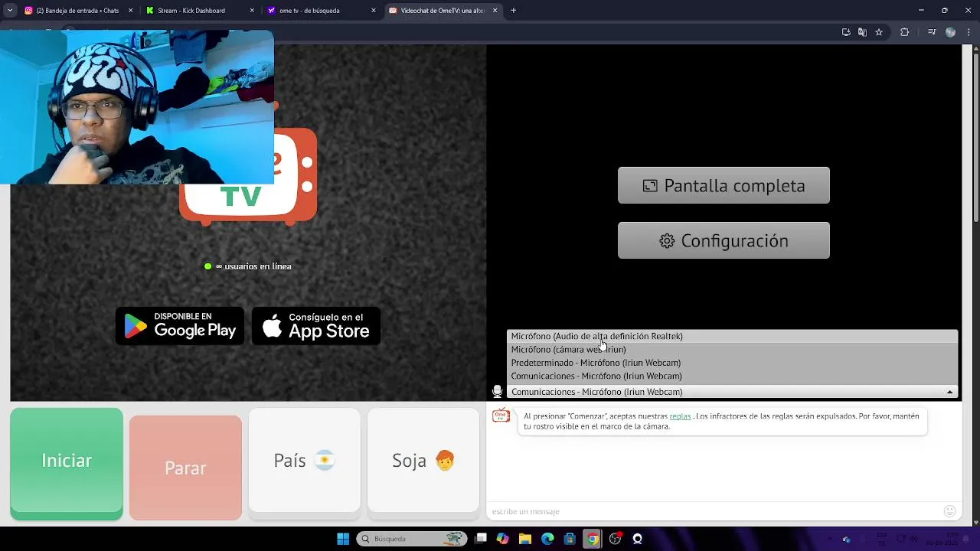Click the install app icon in address bar
Viewport: 980px width, 551px height.
[x=846, y=32]
